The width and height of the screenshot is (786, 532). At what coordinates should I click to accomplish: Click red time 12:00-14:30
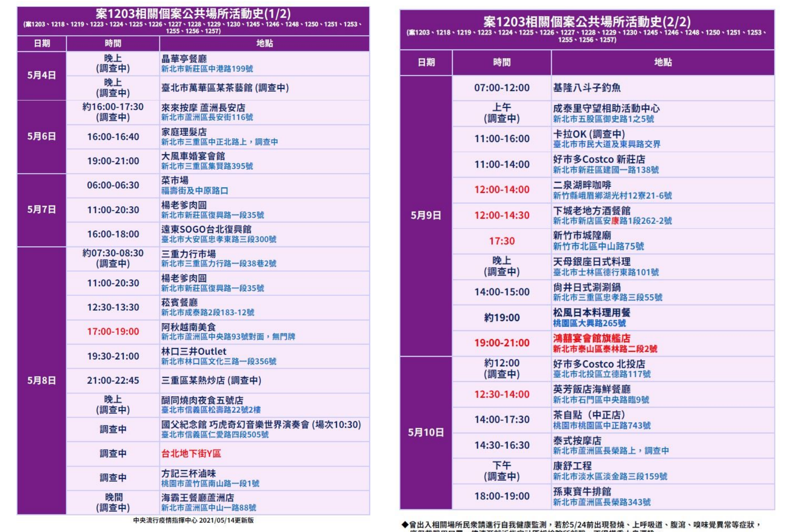tap(502, 215)
